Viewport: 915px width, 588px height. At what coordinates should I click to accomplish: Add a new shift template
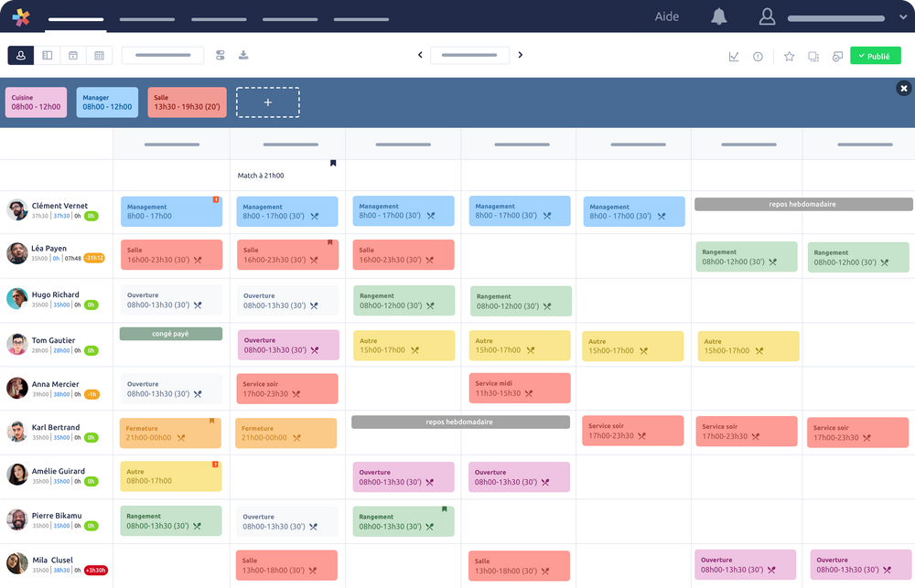(x=267, y=102)
